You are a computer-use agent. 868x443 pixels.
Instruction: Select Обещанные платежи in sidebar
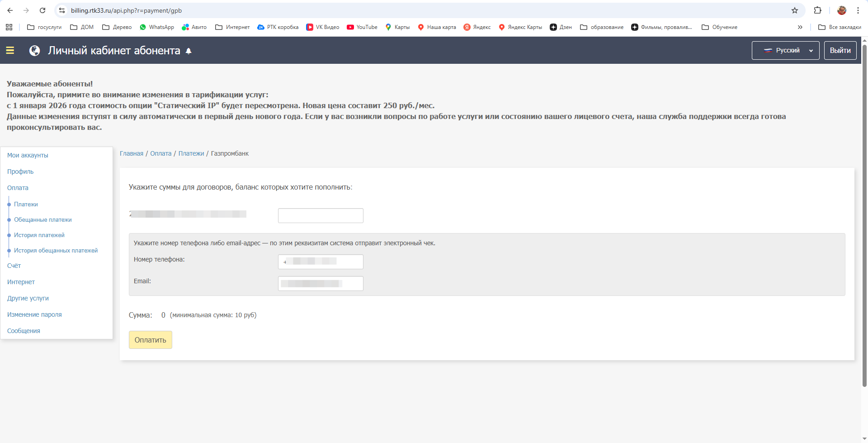point(43,220)
